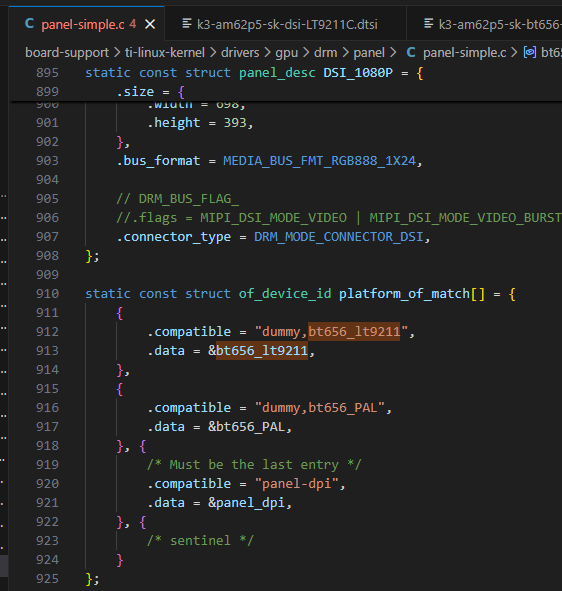Select drivers breadcrumb segment
The height and width of the screenshot is (591, 562).
(240, 52)
